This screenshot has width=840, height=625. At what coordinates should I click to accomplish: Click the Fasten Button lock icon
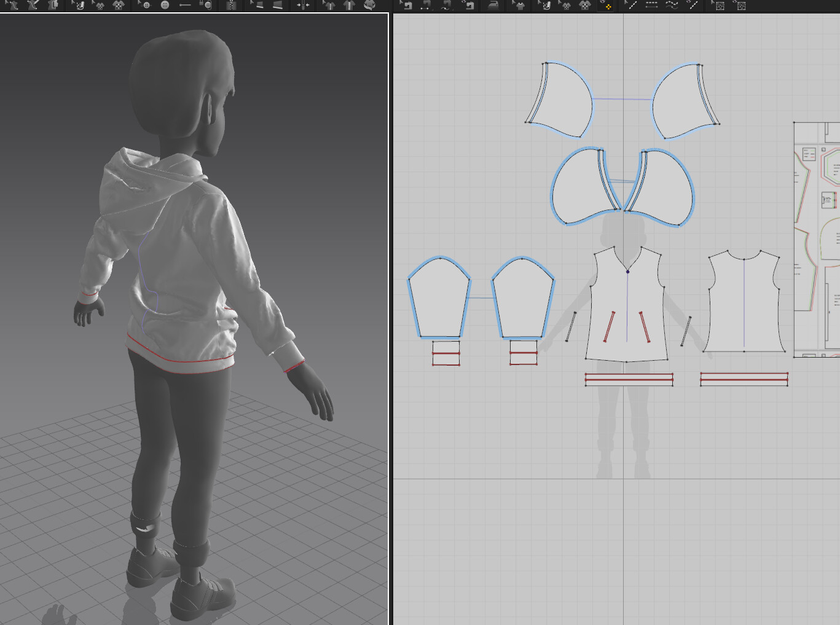point(206,6)
